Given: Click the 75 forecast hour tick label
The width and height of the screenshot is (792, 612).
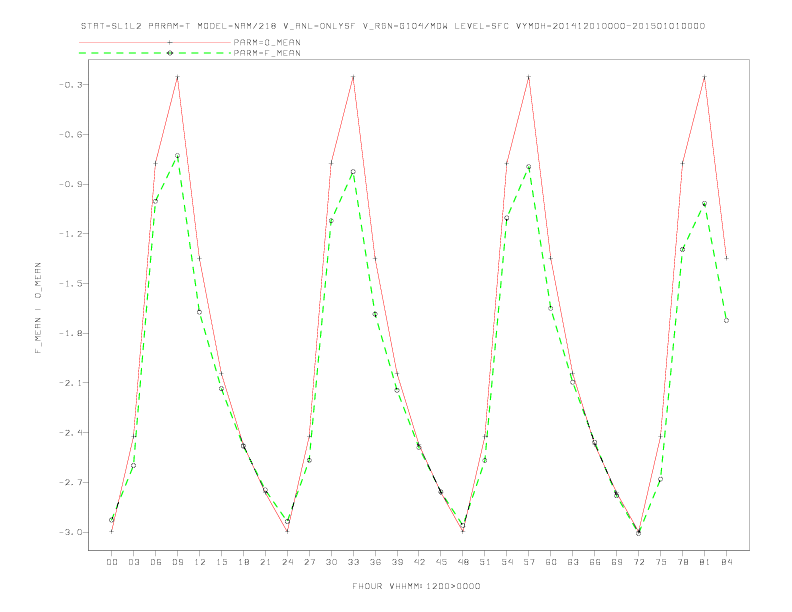Looking at the screenshot, I should coord(660,562).
